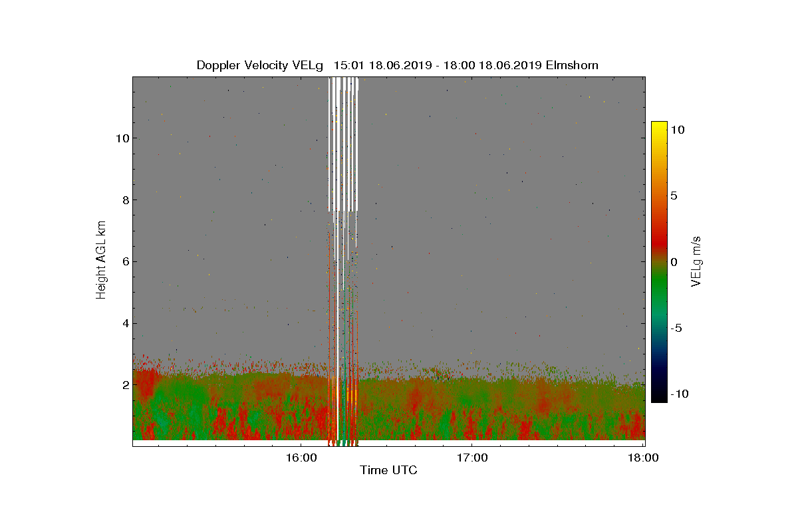Image resolution: width=798 pixels, height=532 pixels.
Task: Click the 17:00 time tick label
Action: tap(471, 458)
